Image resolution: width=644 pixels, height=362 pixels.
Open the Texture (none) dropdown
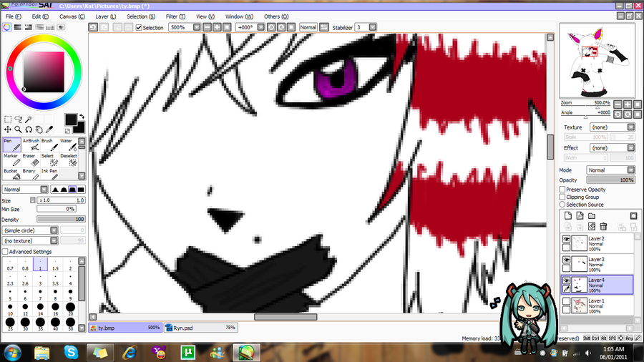pos(631,127)
